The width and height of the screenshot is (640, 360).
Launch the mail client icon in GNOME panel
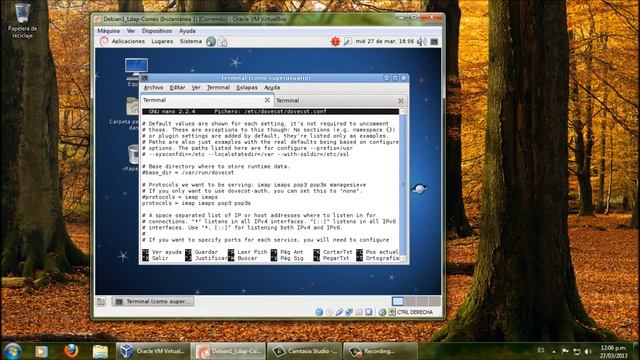222,42
